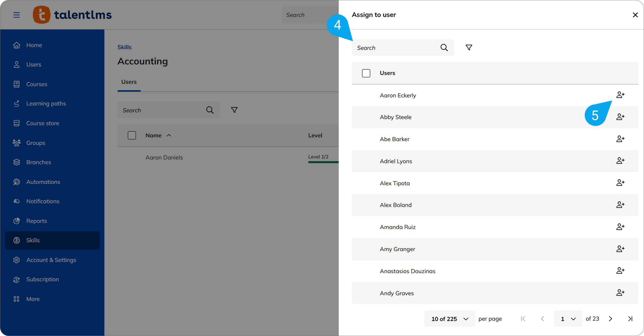Screen dimensions: 644x336
Task: Jump to last page of users
Action: point(630,319)
